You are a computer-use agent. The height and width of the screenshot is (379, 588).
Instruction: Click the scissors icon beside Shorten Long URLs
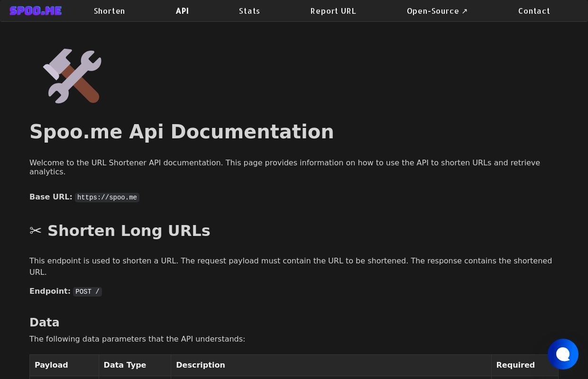(36, 231)
